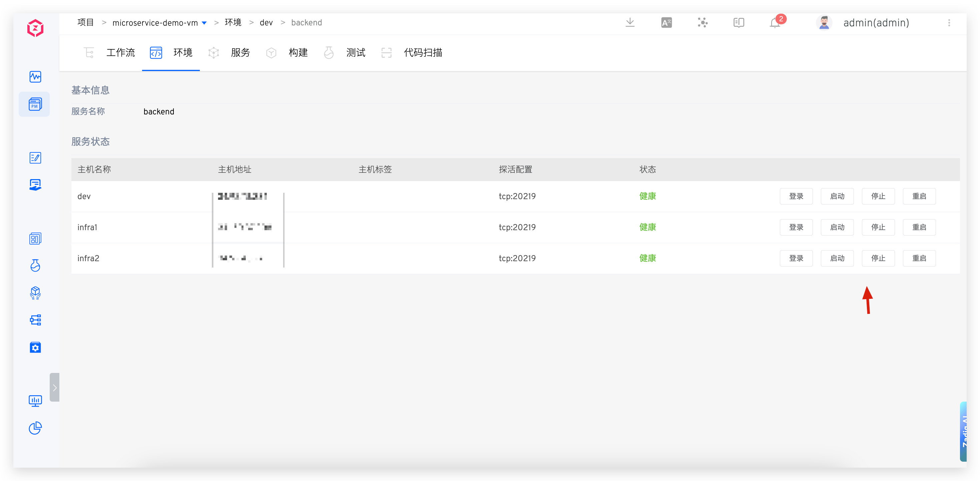This screenshot has width=980, height=481.
Task: Open the documentation book icon
Action: click(x=739, y=23)
